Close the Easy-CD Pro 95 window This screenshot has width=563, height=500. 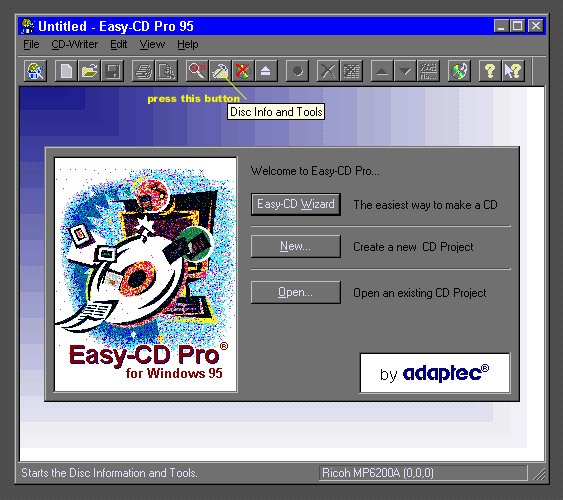pos(536,26)
